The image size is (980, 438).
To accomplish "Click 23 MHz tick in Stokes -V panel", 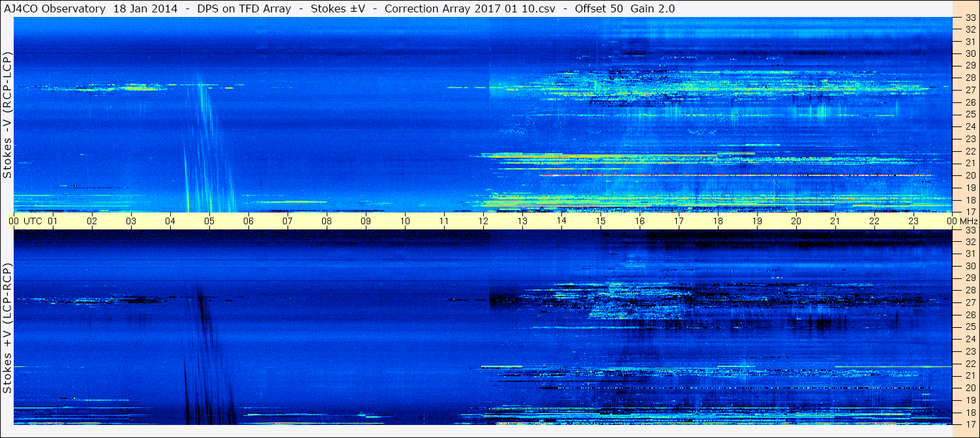I will click(x=970, y=139).
